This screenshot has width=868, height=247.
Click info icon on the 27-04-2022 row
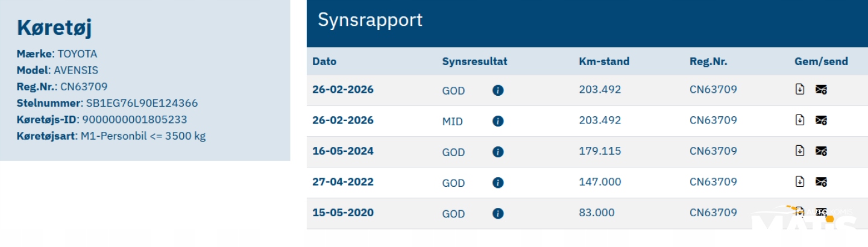(498, 183)
